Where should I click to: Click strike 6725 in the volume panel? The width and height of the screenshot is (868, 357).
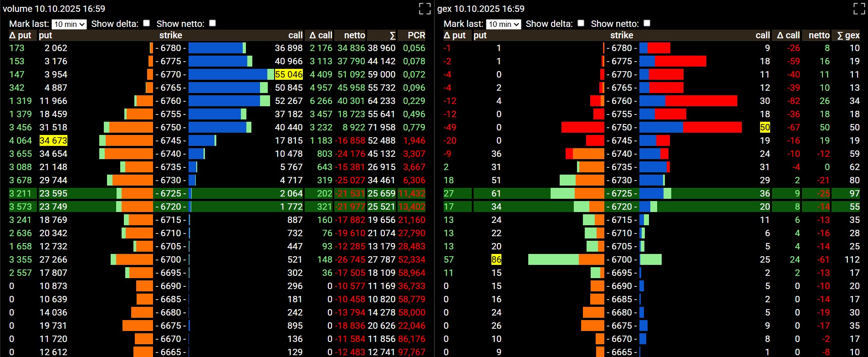coord(171,193)
